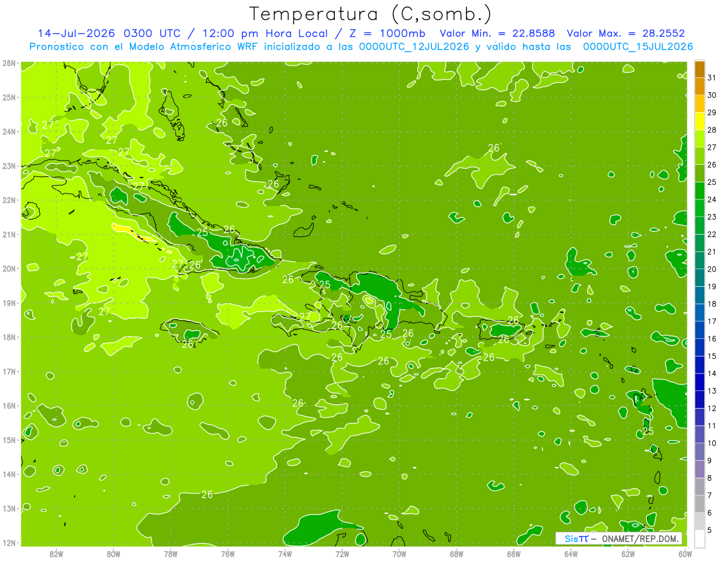Click the 'ONAMET/REP.DOM.' credit label

pyautogui.click(x=639, y=538)
